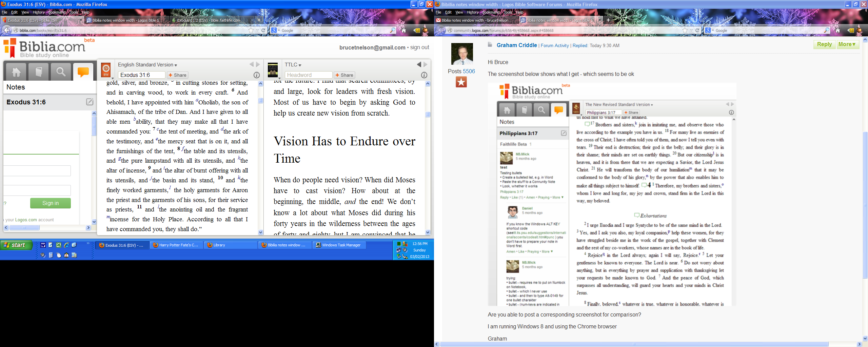Open a new tab in the Biblia window
This screenshot has height=347, width=868.
(x=259, y=20)
